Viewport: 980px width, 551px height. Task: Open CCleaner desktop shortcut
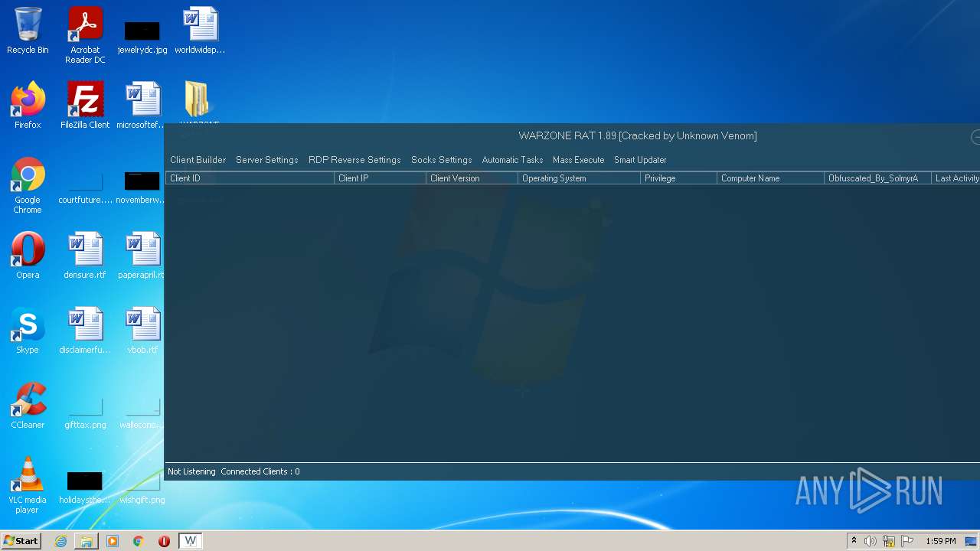[28, 406]
